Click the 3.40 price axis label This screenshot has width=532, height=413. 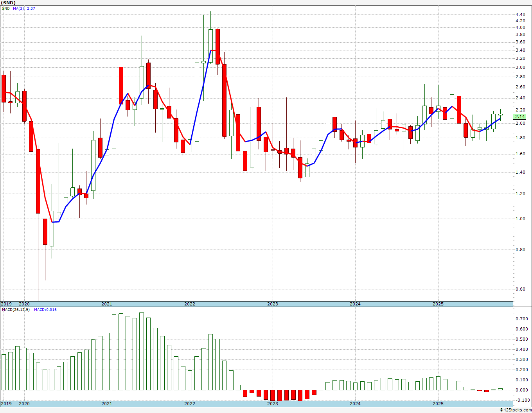(520, 50)
